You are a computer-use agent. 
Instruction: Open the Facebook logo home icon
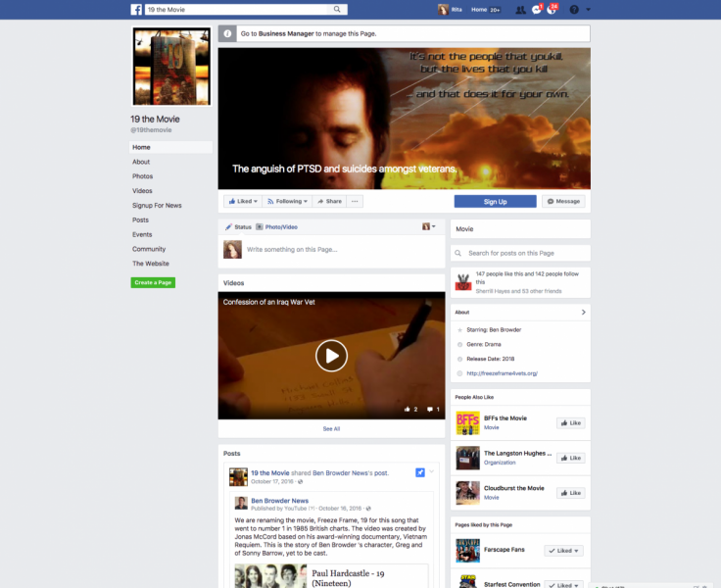pyautogui.click(x=136, y=9)
